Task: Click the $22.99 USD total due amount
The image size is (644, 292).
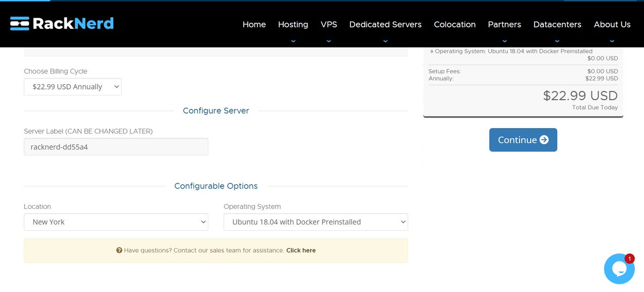Action: [580, 95]
